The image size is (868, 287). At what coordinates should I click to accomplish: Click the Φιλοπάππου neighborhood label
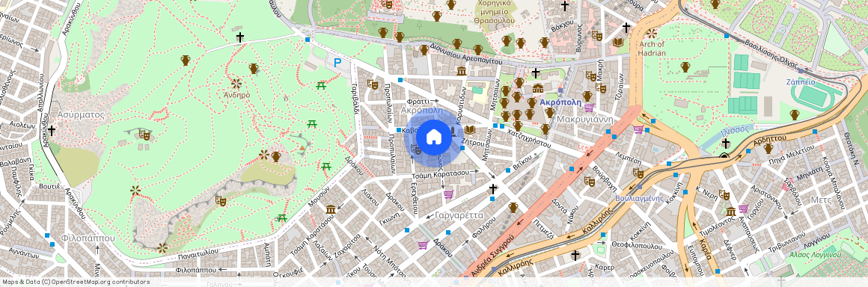[x=88, y=238]
